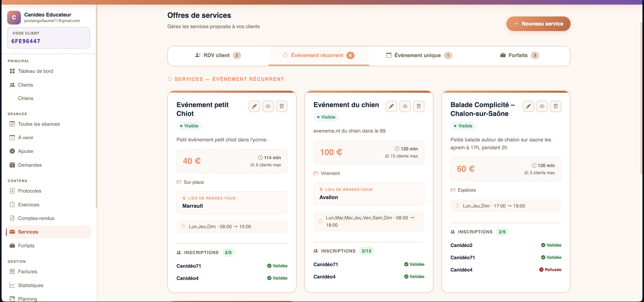Click the Protocoles list icon
The image size is (644, 302).
[12, 191]
